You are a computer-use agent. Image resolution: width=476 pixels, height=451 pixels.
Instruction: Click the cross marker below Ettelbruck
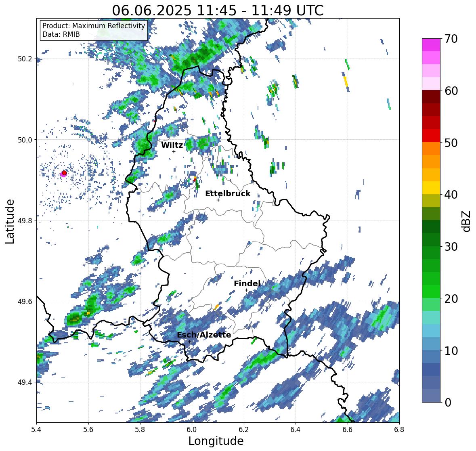coord(218,200)
